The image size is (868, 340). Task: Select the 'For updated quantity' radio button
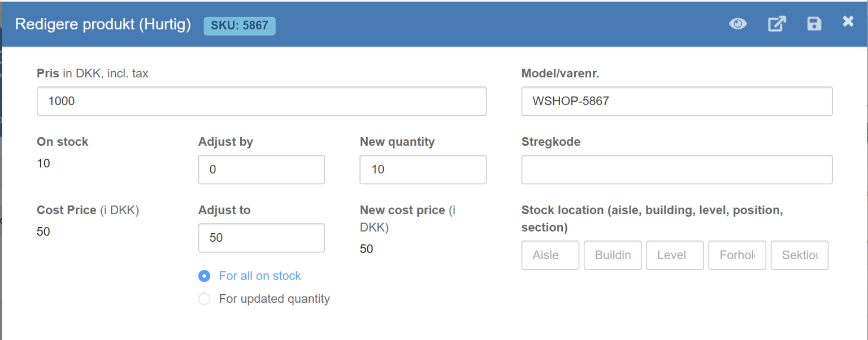pyautogui.click(x=204, y=299)
